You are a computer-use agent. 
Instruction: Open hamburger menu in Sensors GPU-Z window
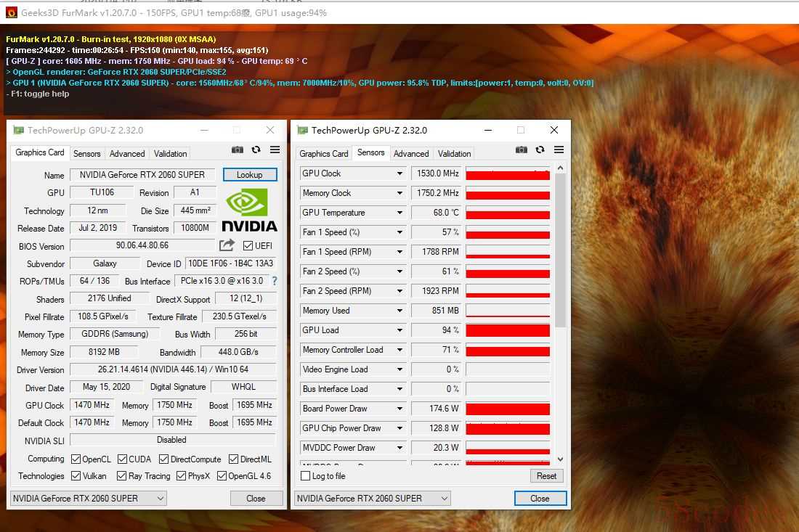pyautogui.click(x=559, y=150)
